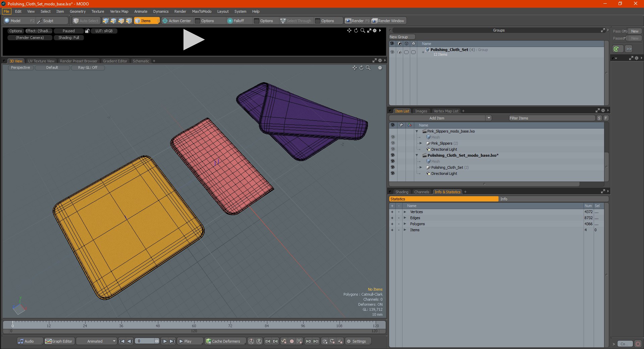Open the Graph Editor
Screen dimensions: 644x349
click(59, 341)
